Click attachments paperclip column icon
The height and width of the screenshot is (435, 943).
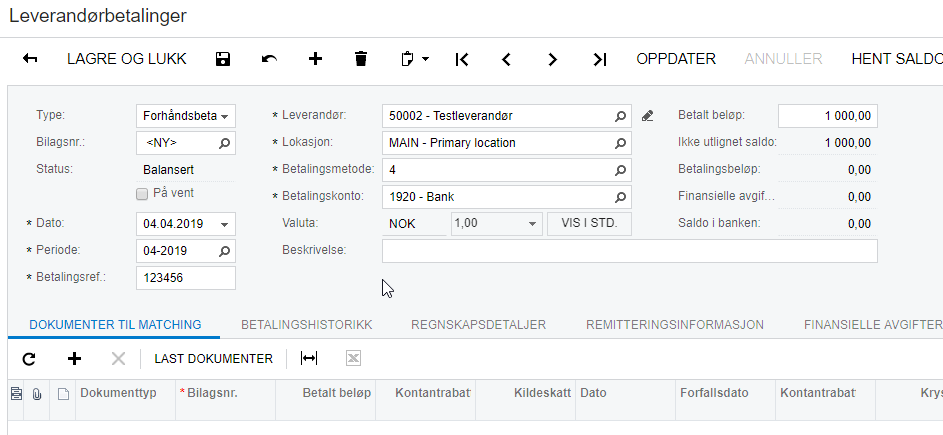tap(37, 394)
